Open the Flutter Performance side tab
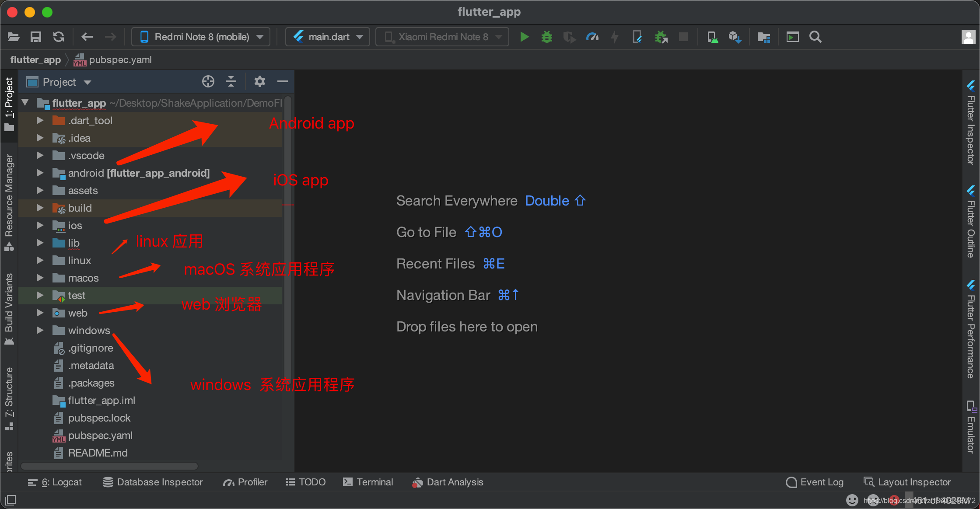Image resolution: width=980 pixels, height=509 pixels. pos(971,329)
